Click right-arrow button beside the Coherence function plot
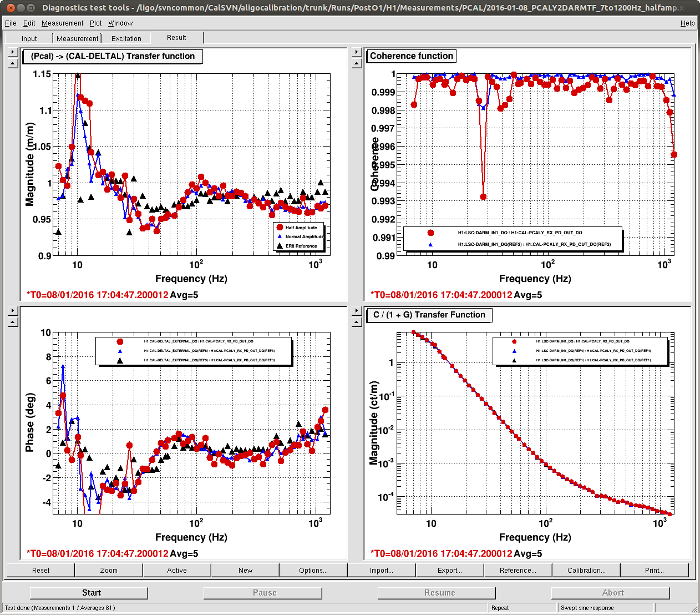 357,52
